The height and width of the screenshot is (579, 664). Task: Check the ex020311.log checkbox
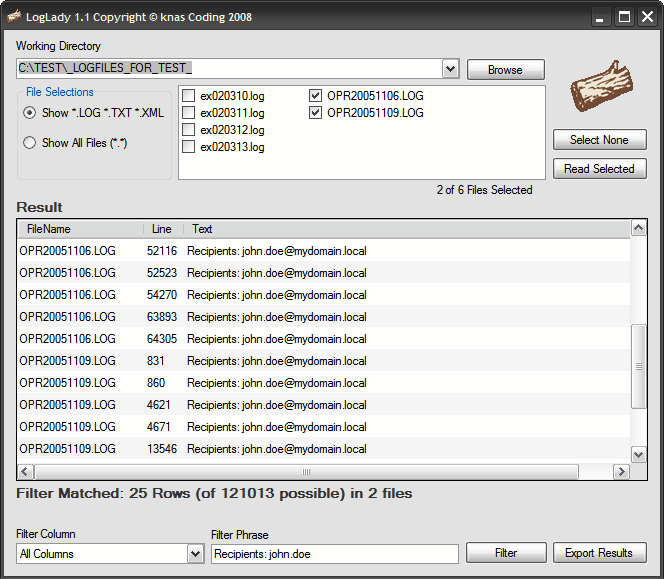(188, 113)
